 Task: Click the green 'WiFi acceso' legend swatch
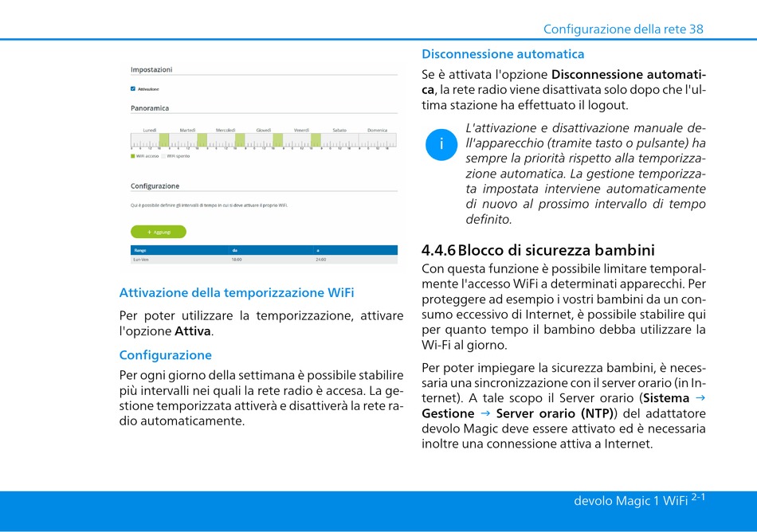[x=133, y=156]
